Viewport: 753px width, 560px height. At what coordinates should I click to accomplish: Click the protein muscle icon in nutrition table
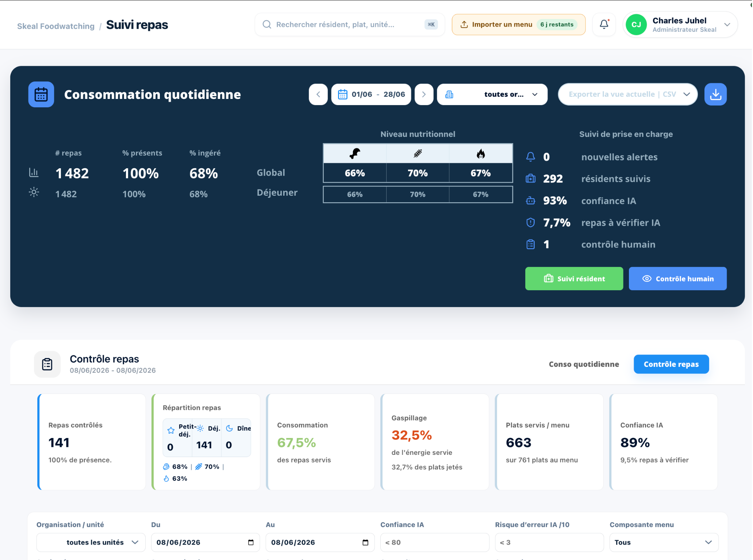(x=355, y=154)
